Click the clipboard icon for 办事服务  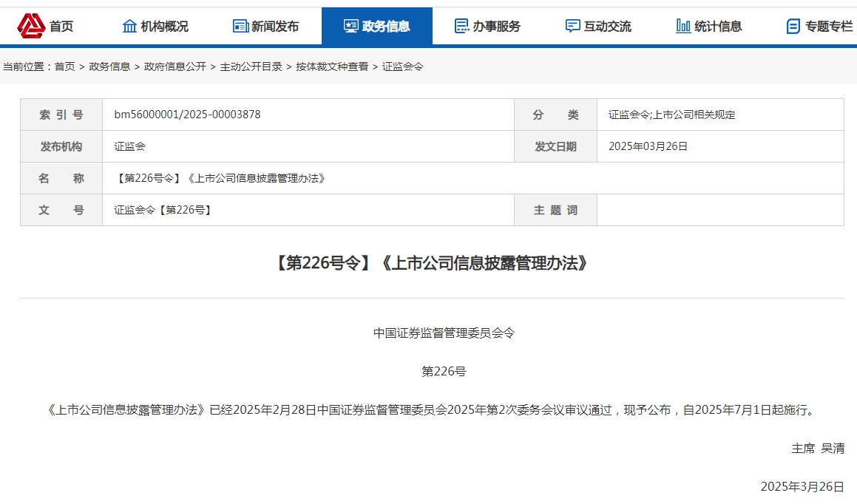pos(461,24)
